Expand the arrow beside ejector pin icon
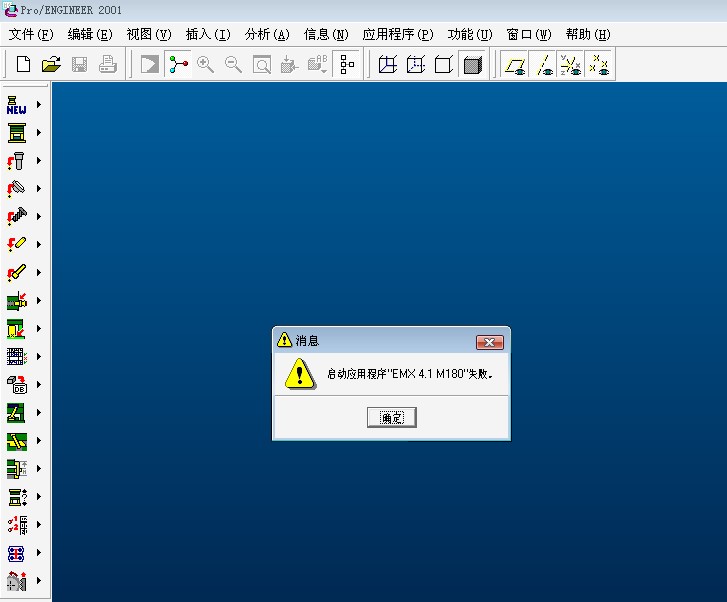Screen dimensions: 727x602 [39, 273]
